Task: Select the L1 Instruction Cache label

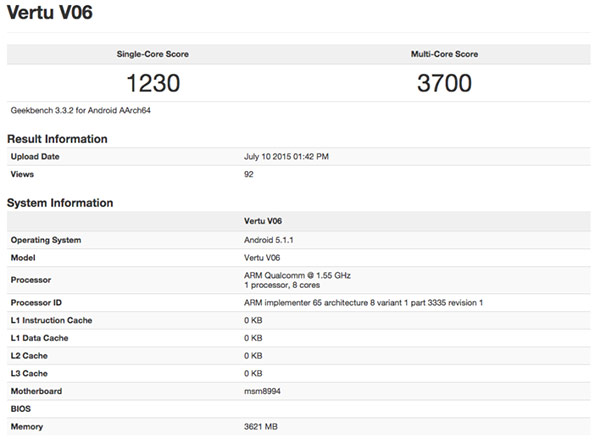Action: (51, 320)
